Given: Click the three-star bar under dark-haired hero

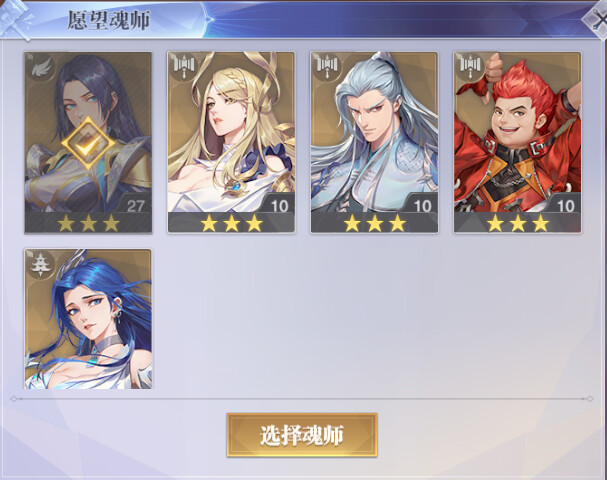Looking at the screenshot, I should [88, 223].
